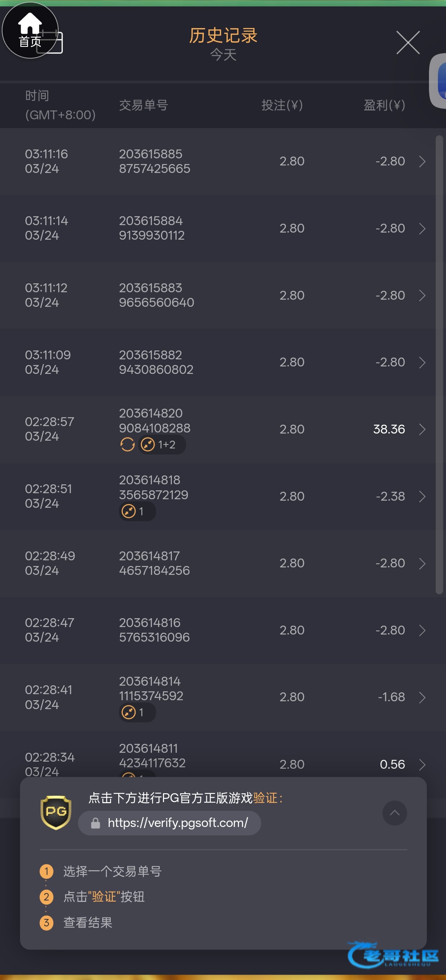
Task: Click the 盈利(¥) column header
Action: tap(384, 105)
